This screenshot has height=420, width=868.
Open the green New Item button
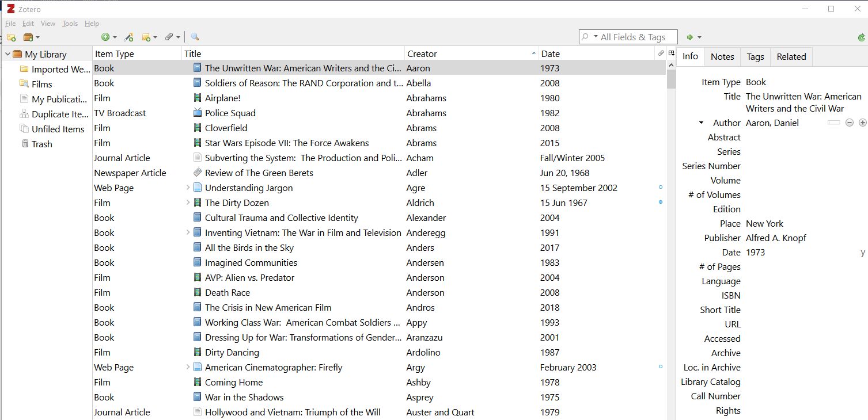point(108,37)
